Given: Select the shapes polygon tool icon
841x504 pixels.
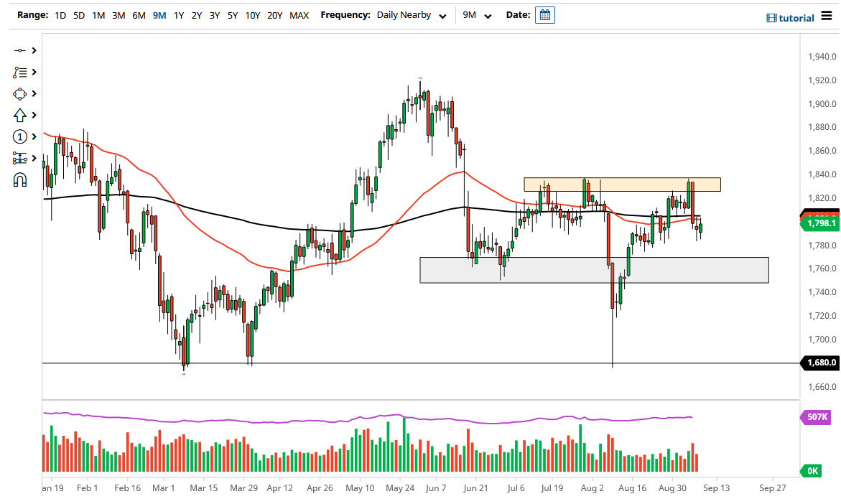Looking at the screenshot, I should [x=19, y=94].
